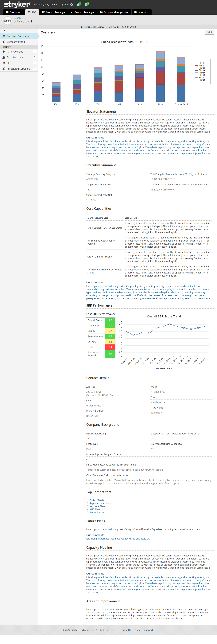Open the Suppliers breadcrumb link
Screen dimensions: 217x644
pos(18,18)
